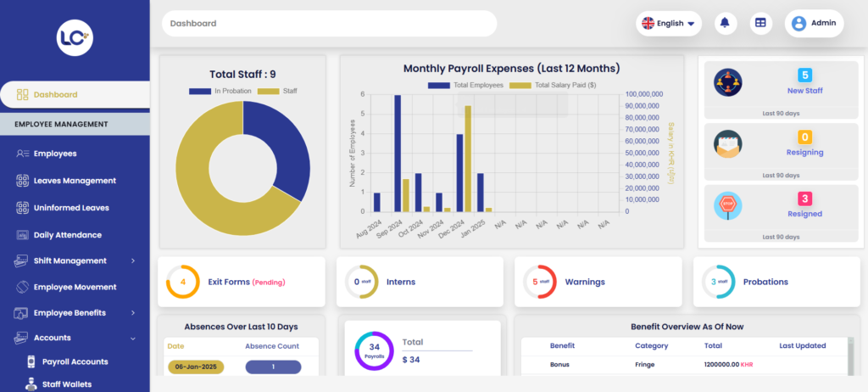Open the English language dropdown
Screen dimensions: 868x392
(669, 24)
